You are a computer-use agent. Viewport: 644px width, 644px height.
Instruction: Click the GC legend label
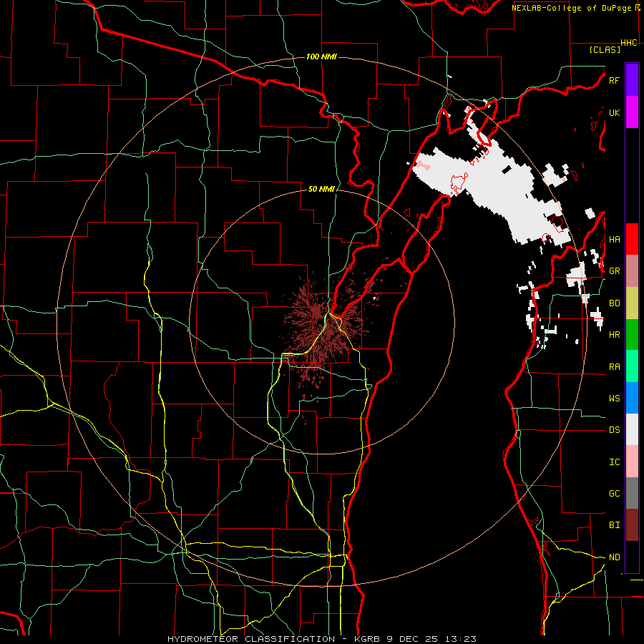(x=614, y=494)
